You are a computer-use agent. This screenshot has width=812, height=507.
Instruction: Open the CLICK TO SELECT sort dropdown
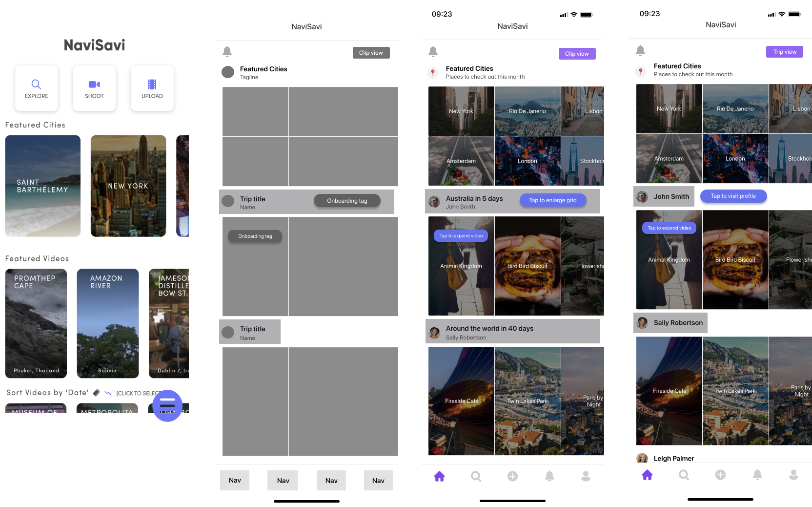(138, 393)
